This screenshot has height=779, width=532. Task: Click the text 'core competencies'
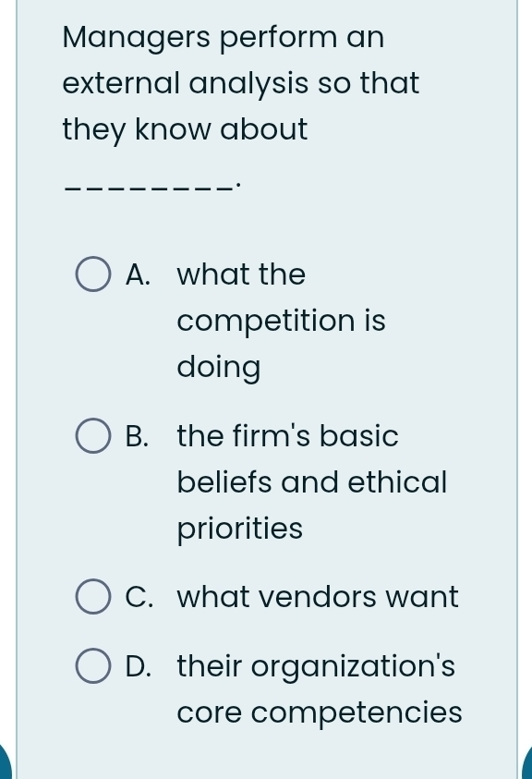(320, 712)
